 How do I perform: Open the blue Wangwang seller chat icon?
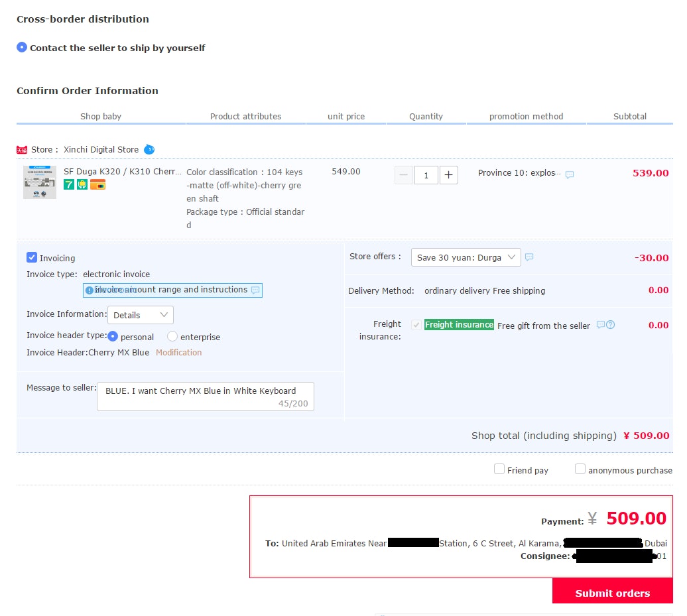[149, 149]
